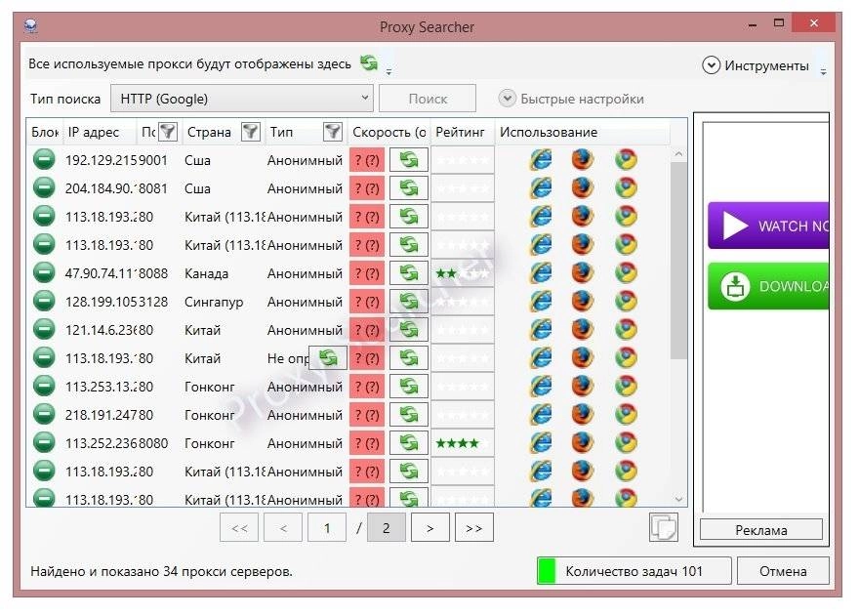This screenshot has height=616, width=859.
Task: Use 192.129.215 proxy in Firefox
Action: click(583, 160)
